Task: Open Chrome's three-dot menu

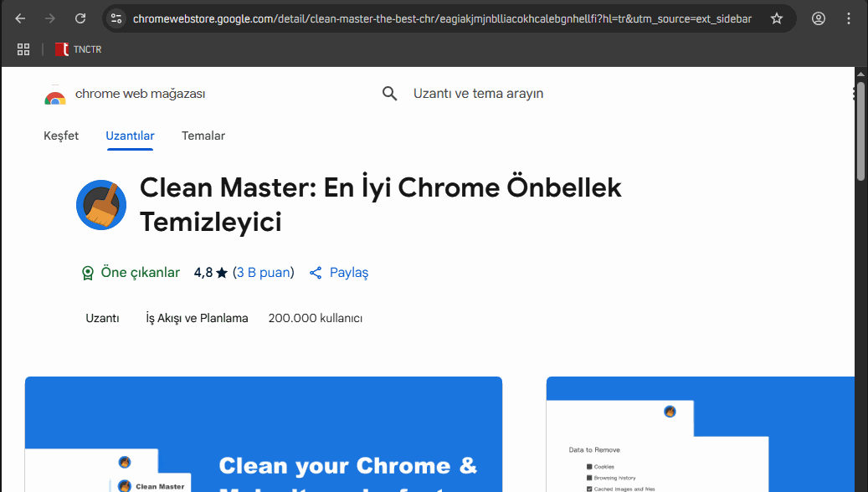Action: 849,18
